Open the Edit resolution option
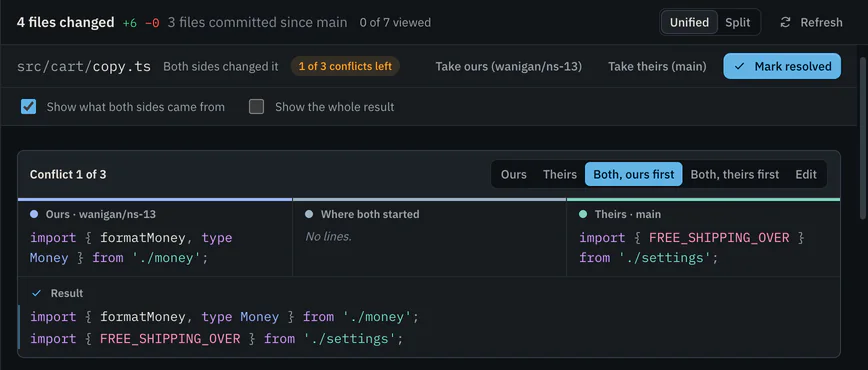 806,174
